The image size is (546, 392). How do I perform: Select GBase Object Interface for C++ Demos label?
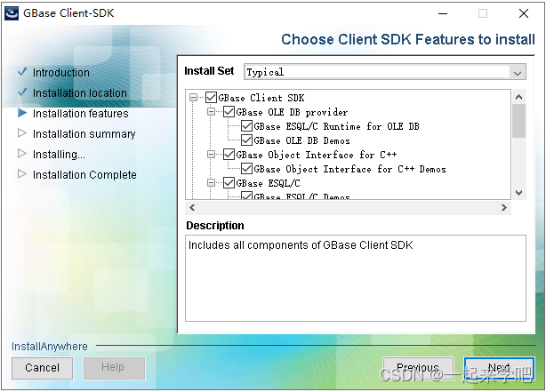349,169
